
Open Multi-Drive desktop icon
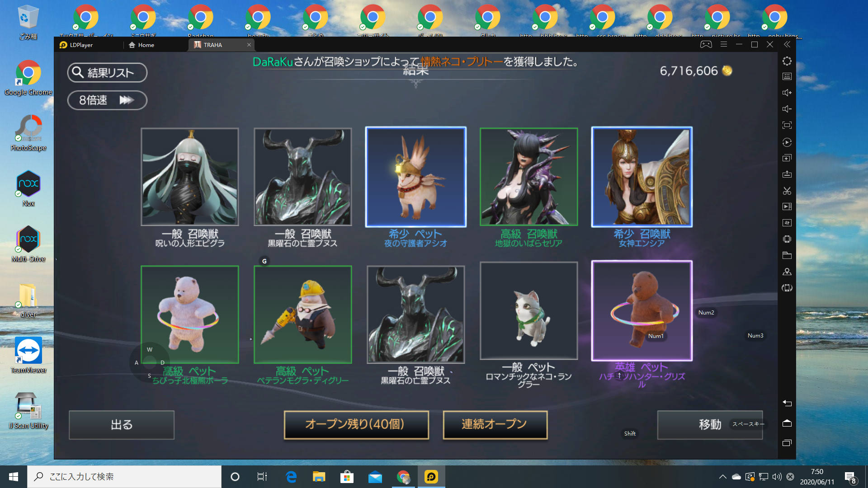coord(28,244)
